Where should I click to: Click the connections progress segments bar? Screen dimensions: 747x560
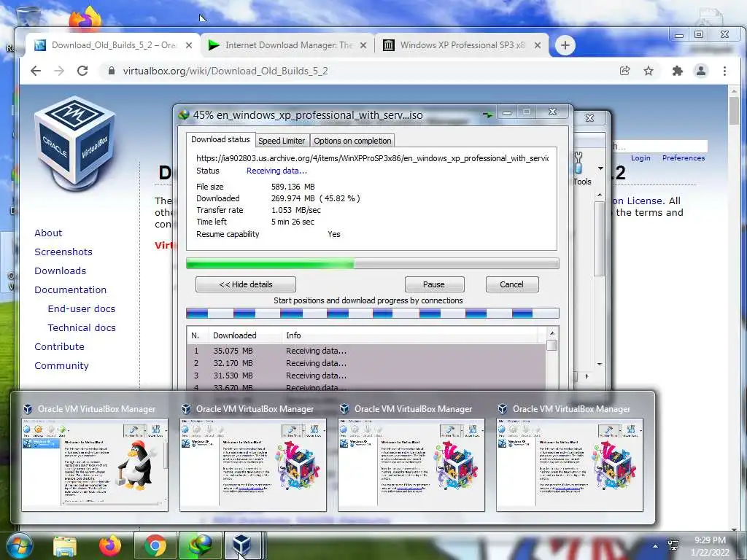372,314
